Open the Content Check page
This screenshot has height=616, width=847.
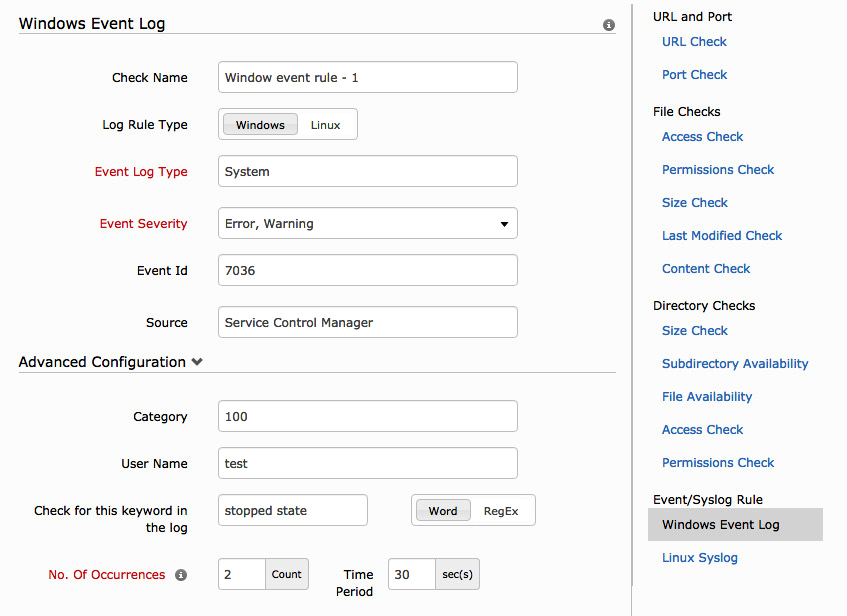click(706, 268)
